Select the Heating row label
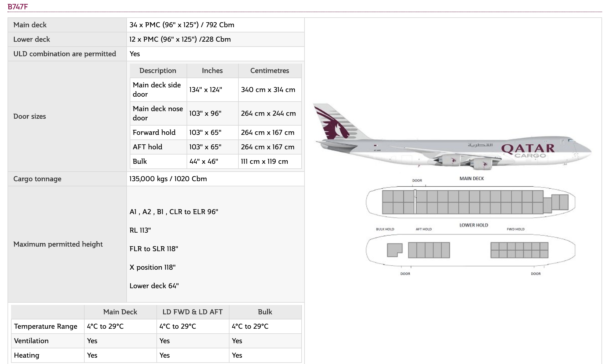This screenshot has width=609, height=364. point(27,355)
